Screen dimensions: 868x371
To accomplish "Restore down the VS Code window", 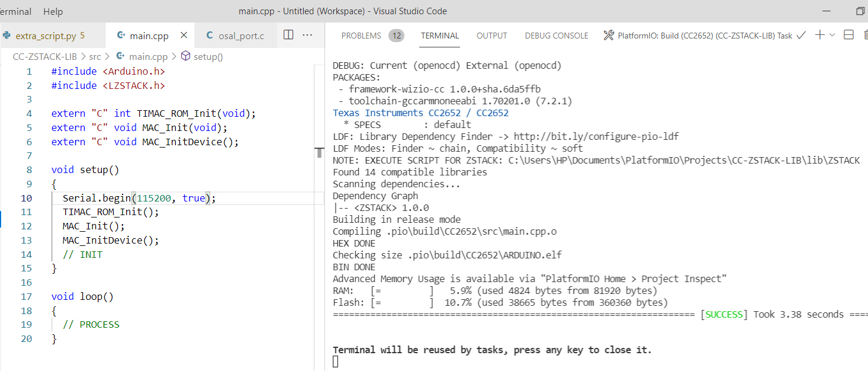I will (x=860, y=11).
